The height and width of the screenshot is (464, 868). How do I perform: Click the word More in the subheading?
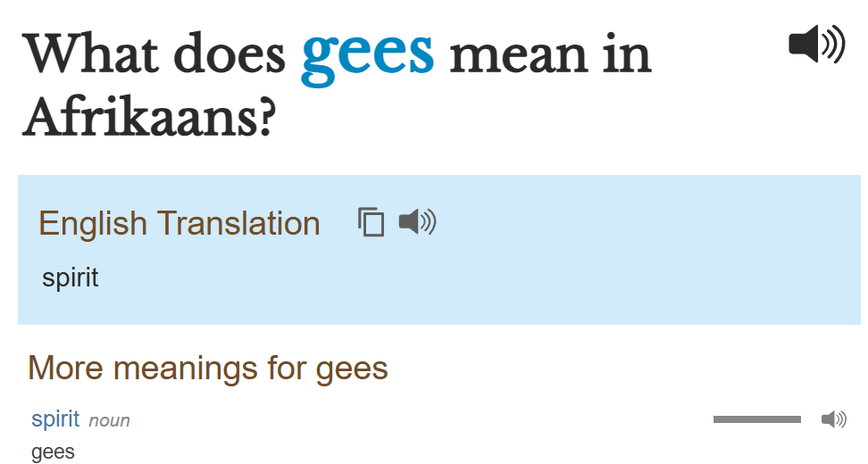point(66,368)
